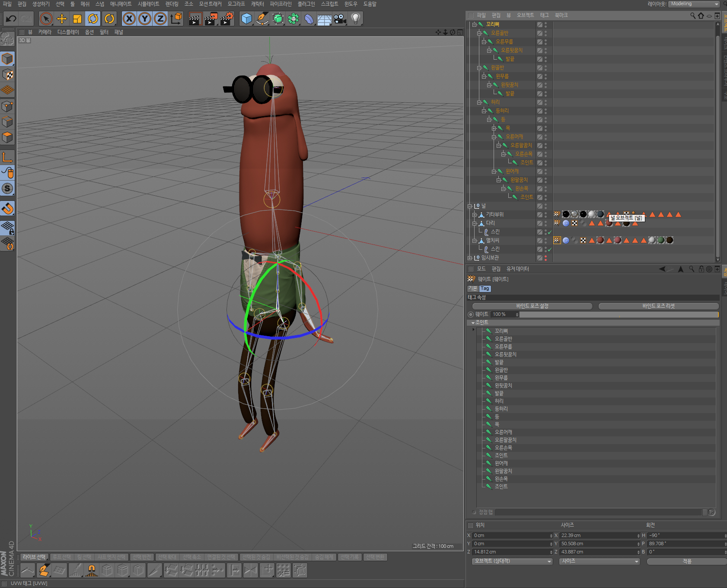
Task: Toggle visibility dots of 임시보관
Action: 545,258
